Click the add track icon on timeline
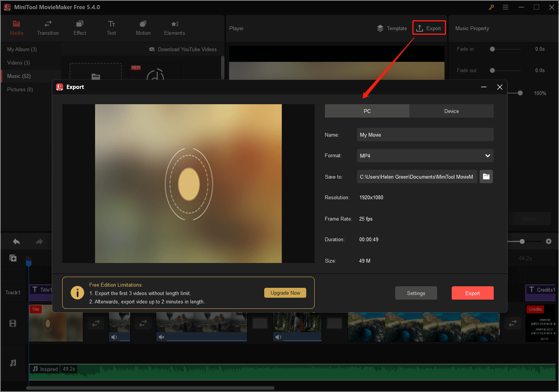This screenshot has height=392, width=559. (x=13, y=258)
